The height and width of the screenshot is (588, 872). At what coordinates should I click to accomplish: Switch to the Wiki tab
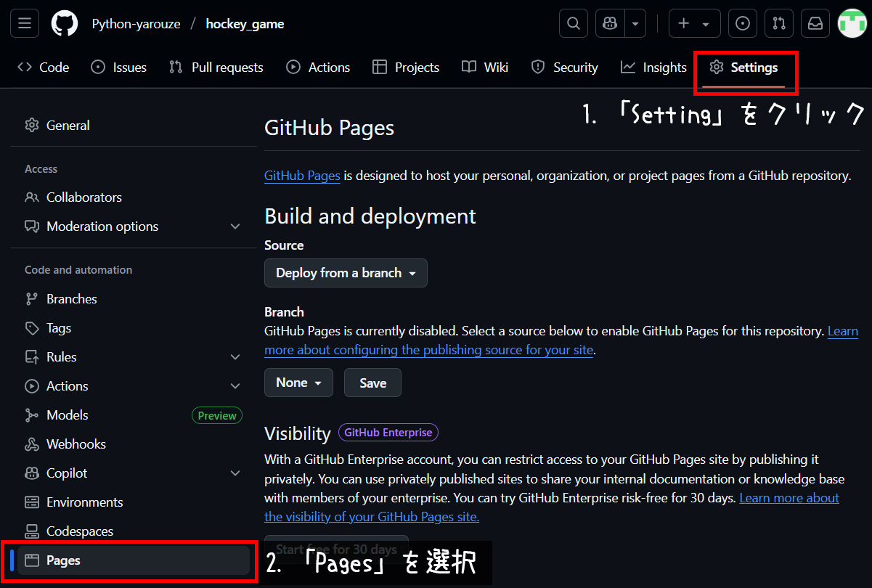(485, 68)
